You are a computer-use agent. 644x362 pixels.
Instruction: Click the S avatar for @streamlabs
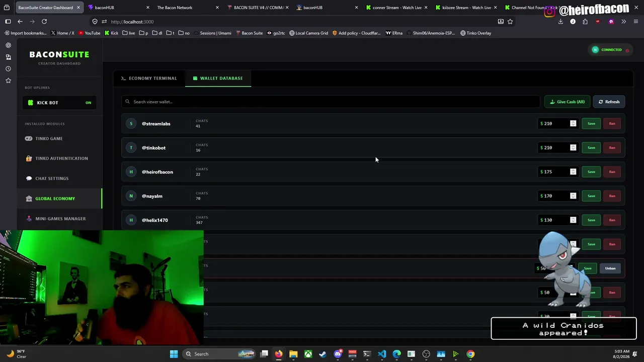(131, 124)
